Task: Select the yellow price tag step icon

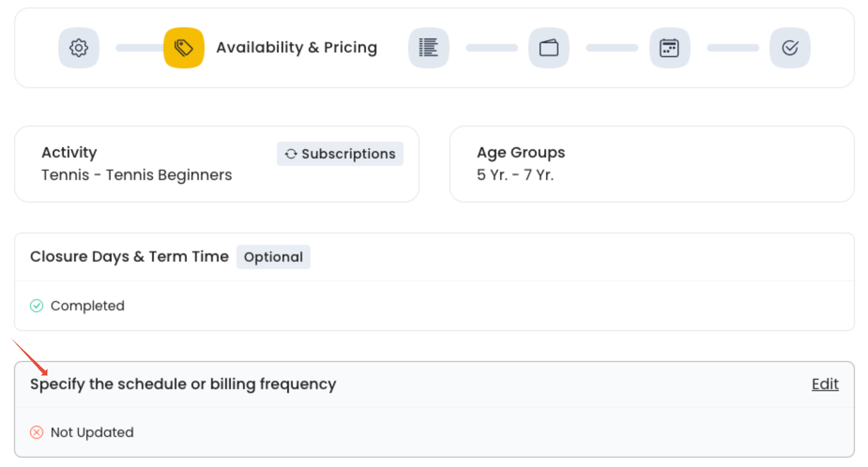Action: [184, 48]
